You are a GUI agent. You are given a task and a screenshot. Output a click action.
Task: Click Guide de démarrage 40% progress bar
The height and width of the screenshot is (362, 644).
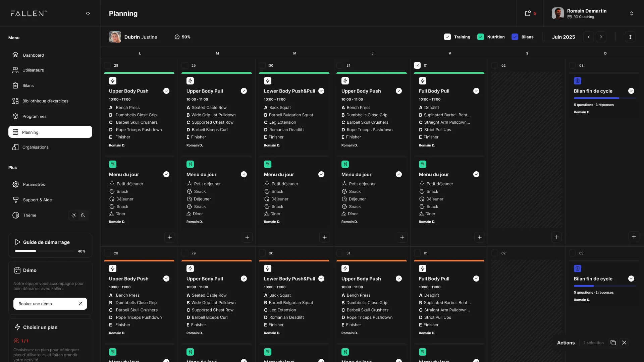click(x=45, y=251)
